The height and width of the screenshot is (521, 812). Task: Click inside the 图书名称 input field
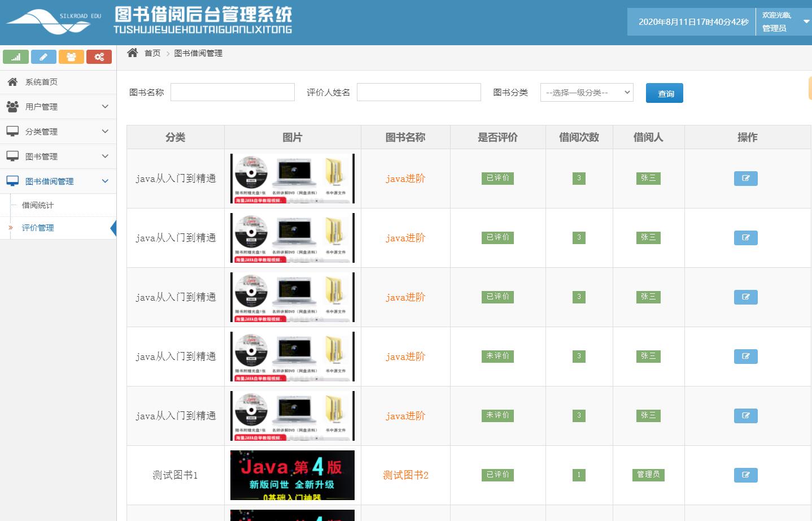(x=232, y=92)
